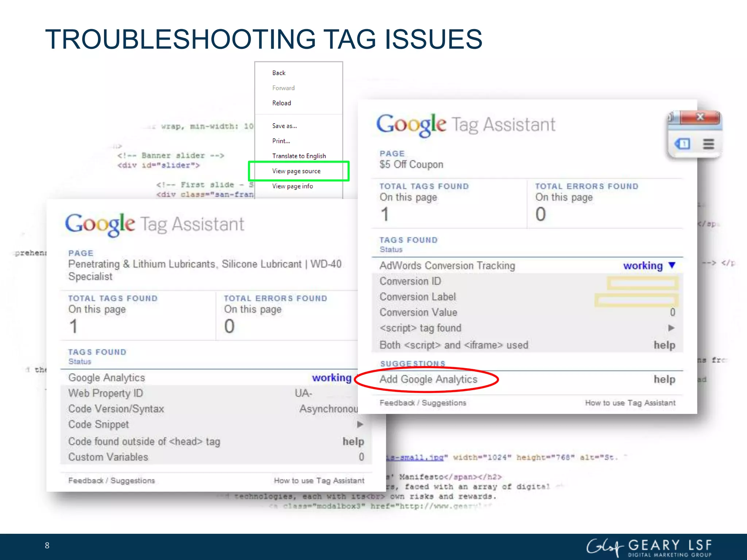747x560 pixels.
Task: Click the Tag Assistant extension icon
Action: (x=683, y=144)
